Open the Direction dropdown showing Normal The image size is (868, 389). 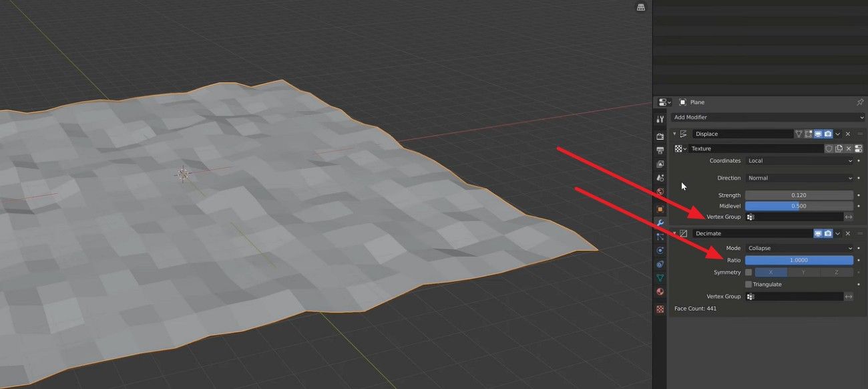[799, 178]
